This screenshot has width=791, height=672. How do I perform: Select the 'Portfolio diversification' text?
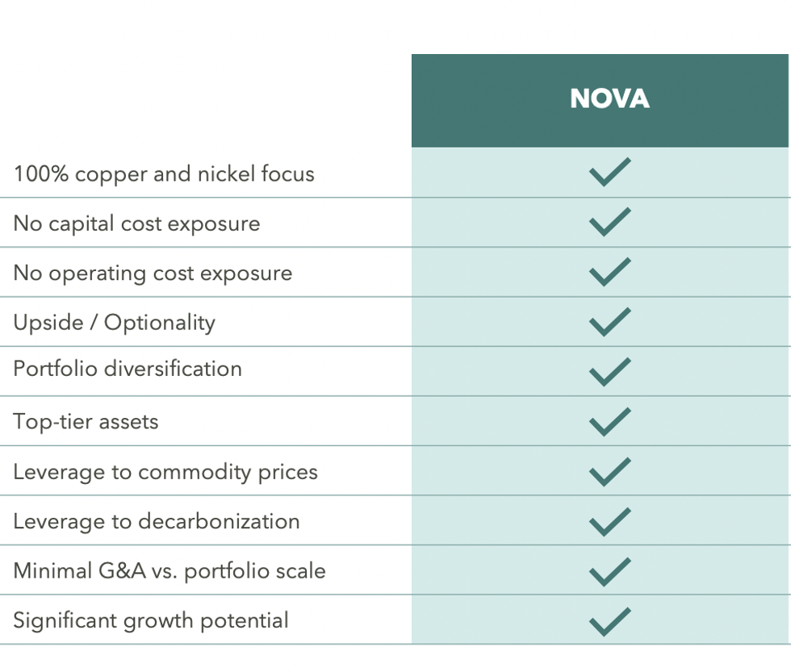click(x=128, y=369)
